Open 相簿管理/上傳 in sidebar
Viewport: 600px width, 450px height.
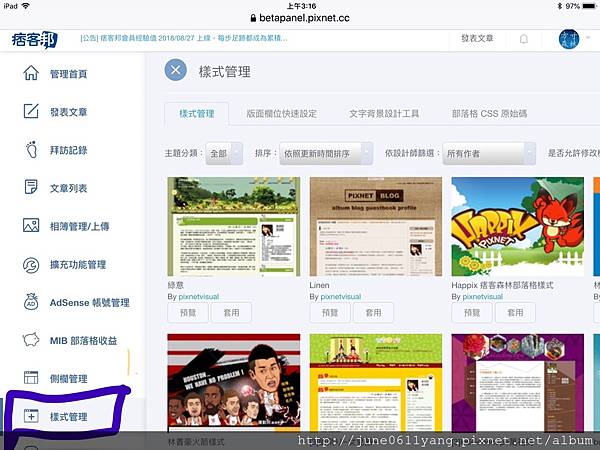tap(79, 226)
